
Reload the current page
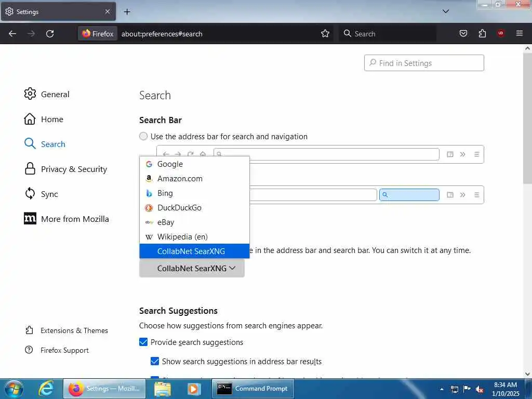pyautogui.click(x=50, y=34)
